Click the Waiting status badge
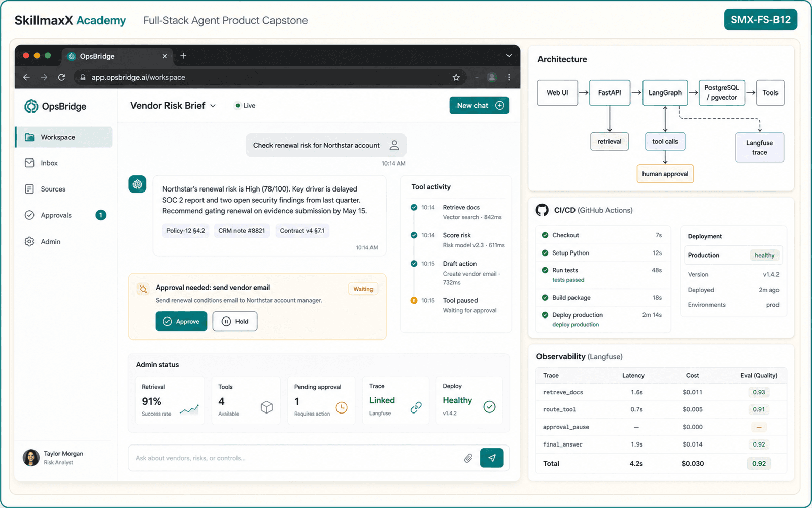The height and width of the screenshot is (508, 812). (x=363, y=289)
